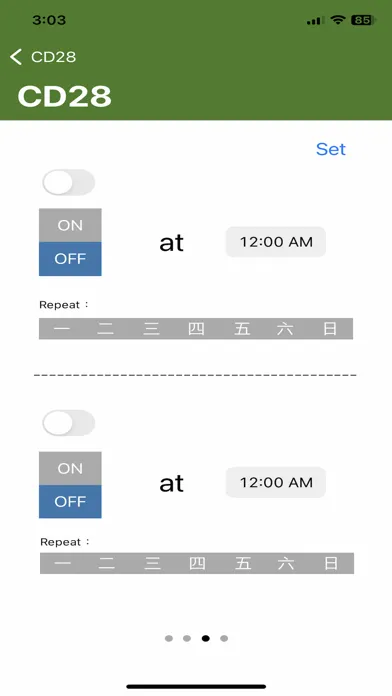Select 三 in first Repeat row
Screen dimensions: 392x696
click(x=151, y=329)
